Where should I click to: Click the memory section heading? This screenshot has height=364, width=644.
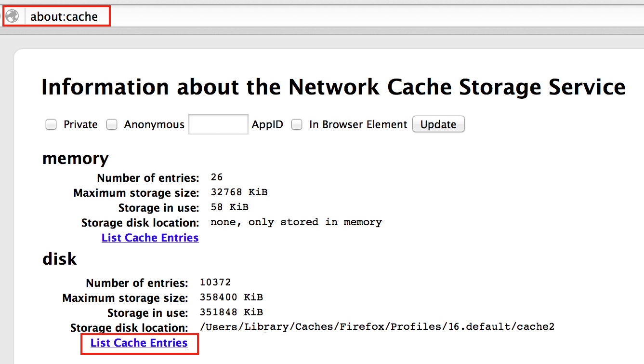coord(75,158)
